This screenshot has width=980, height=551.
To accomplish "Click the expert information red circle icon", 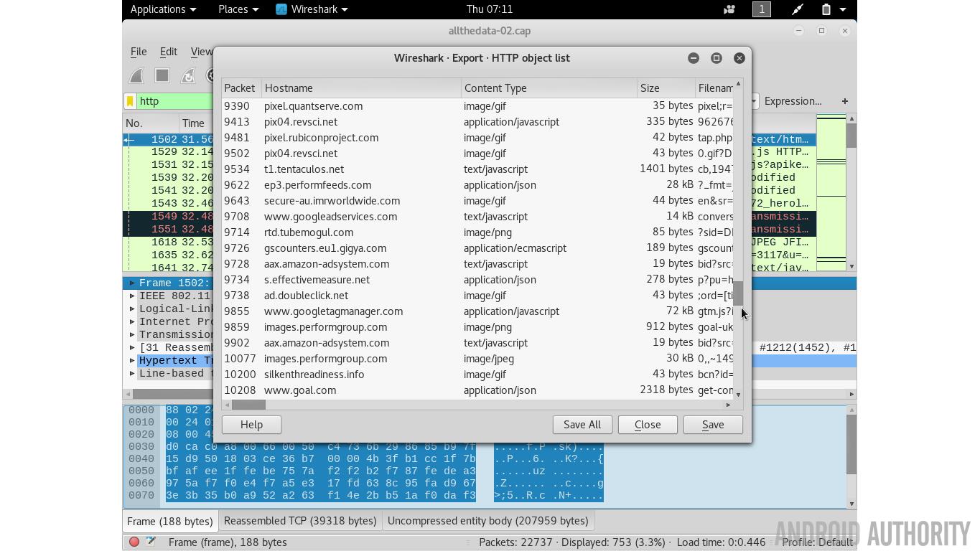I will 134,542.
